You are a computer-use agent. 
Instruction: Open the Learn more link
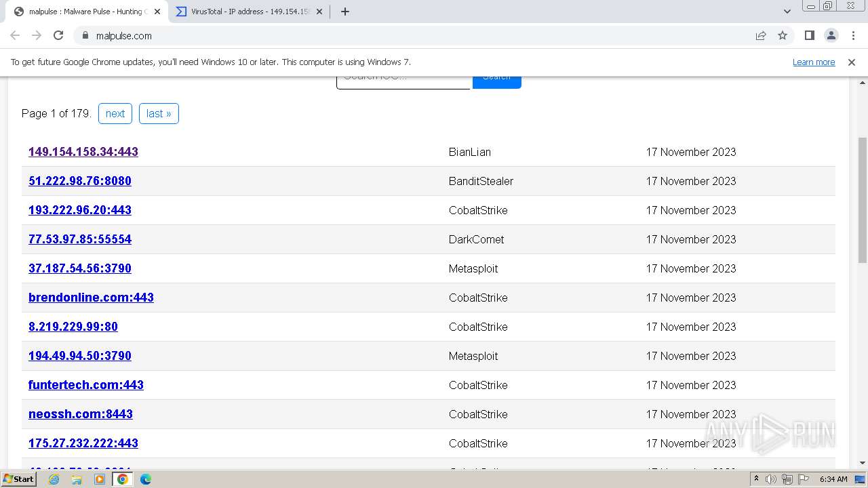pos(814,62)
